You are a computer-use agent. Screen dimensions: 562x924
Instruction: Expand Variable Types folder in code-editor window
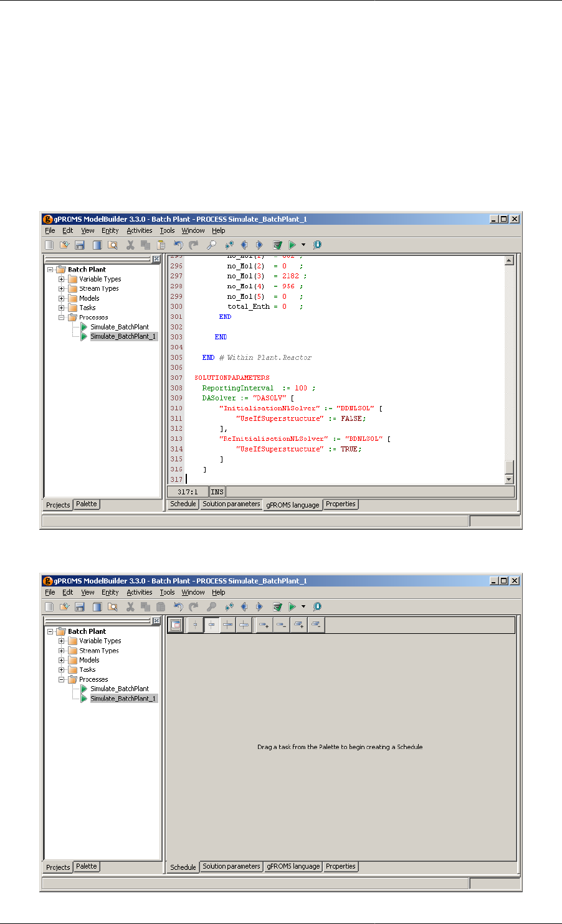(62, 279)
